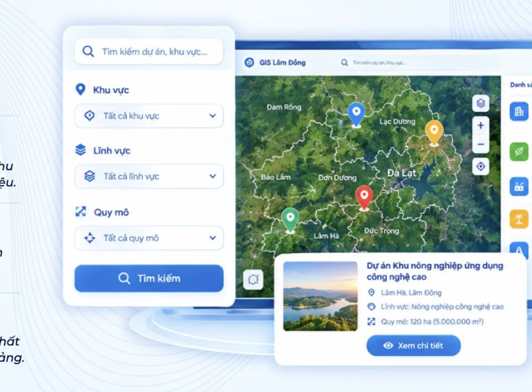Screen dimensions: 532x392
Task: Click the locate me target button
Action: point(481,167)
